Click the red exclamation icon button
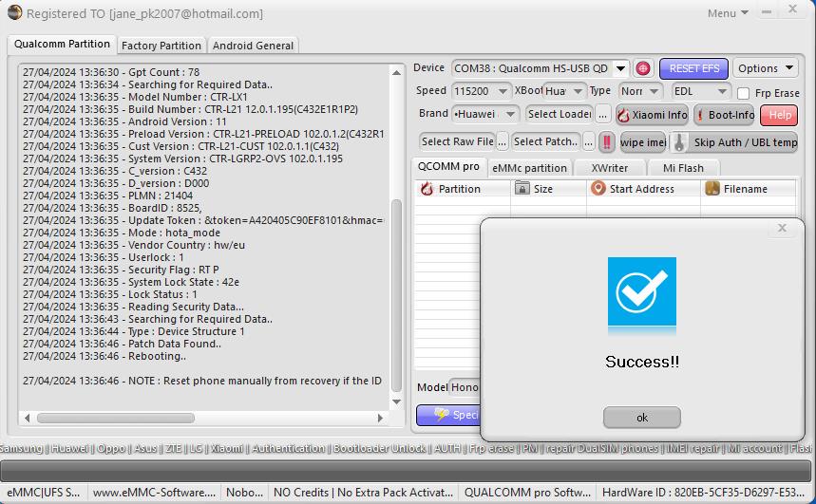 (607, 142)
